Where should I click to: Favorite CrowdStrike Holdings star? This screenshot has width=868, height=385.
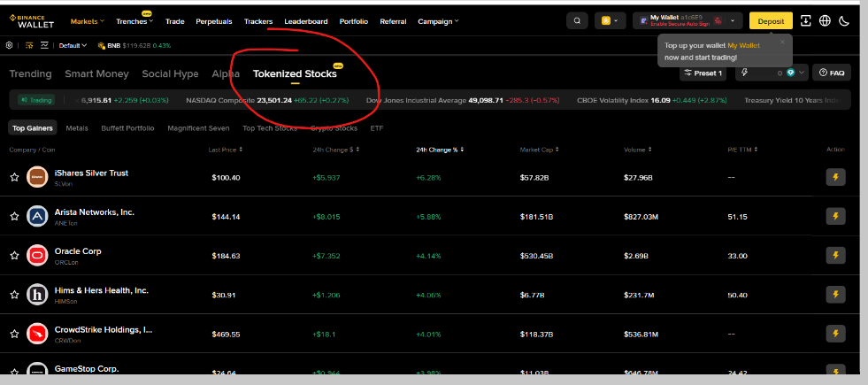coord(14,334)
